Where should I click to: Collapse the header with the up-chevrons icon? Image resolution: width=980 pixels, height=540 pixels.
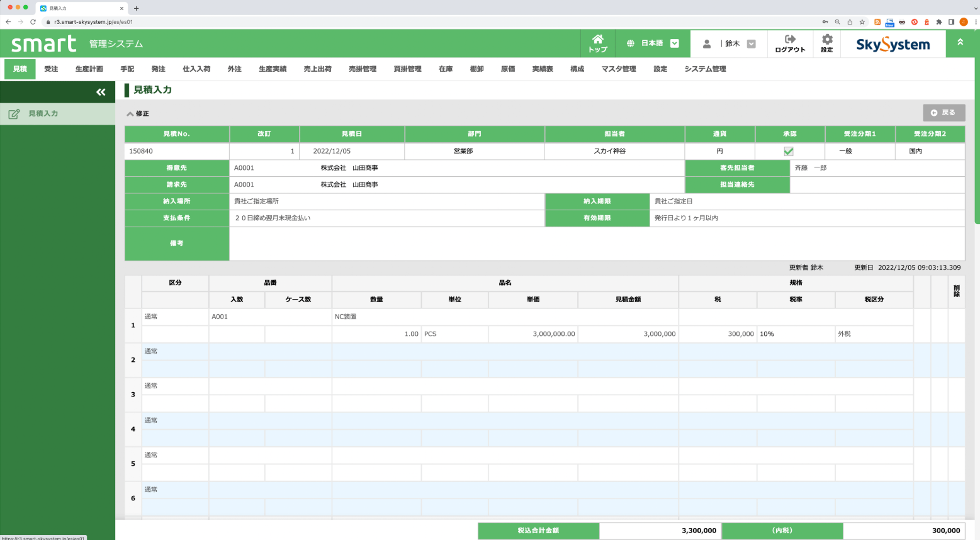click(x=960, y=42)
